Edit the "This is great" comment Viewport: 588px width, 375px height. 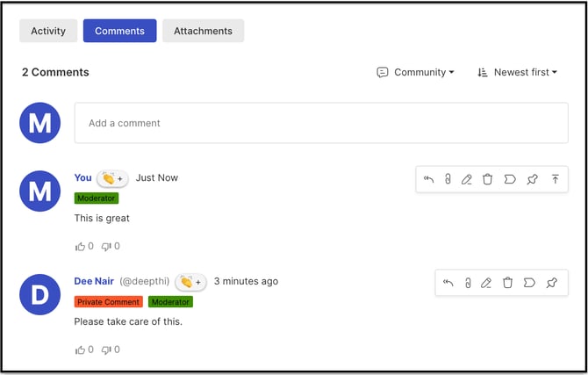(x=467, y=179)
